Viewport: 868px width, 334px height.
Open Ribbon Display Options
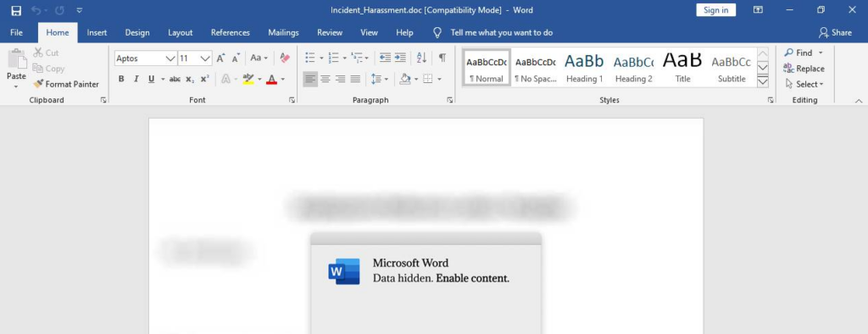[759, 10]
